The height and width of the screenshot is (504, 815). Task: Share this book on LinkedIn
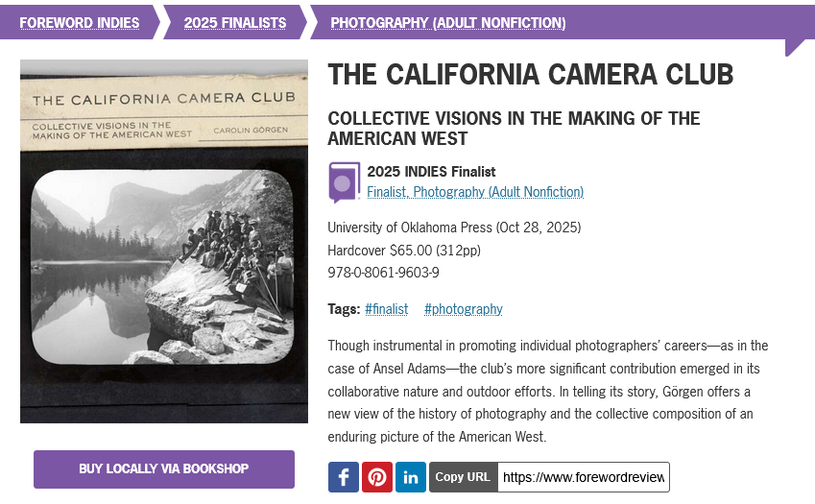(411, 477)
